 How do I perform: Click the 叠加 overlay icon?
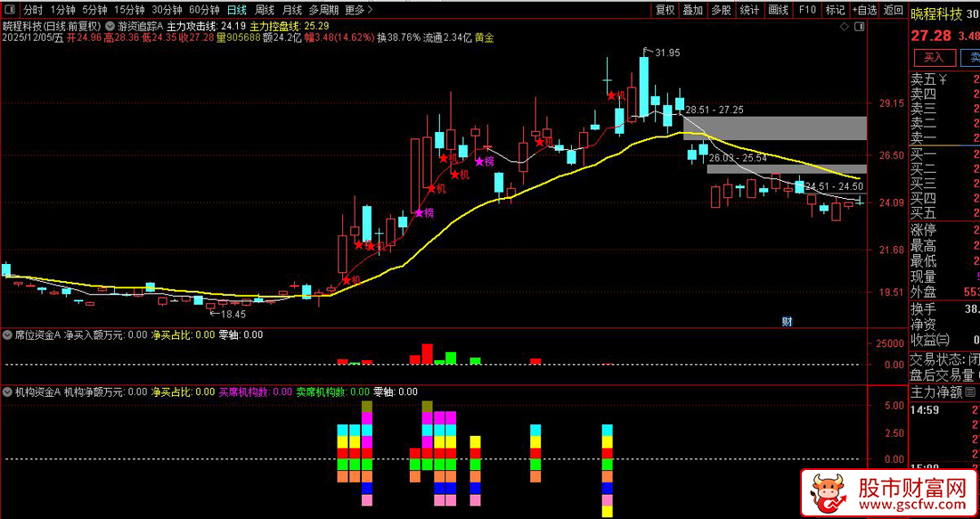(x=691, y=10)
